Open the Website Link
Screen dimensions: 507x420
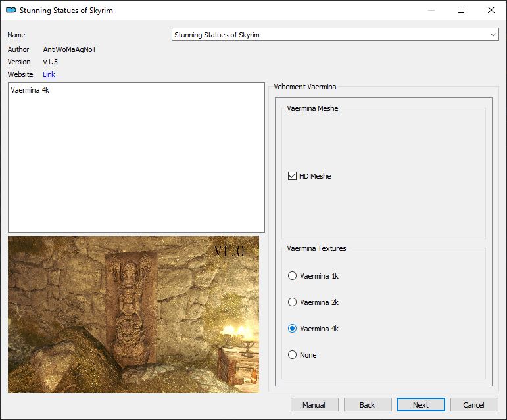pos(49,74)
